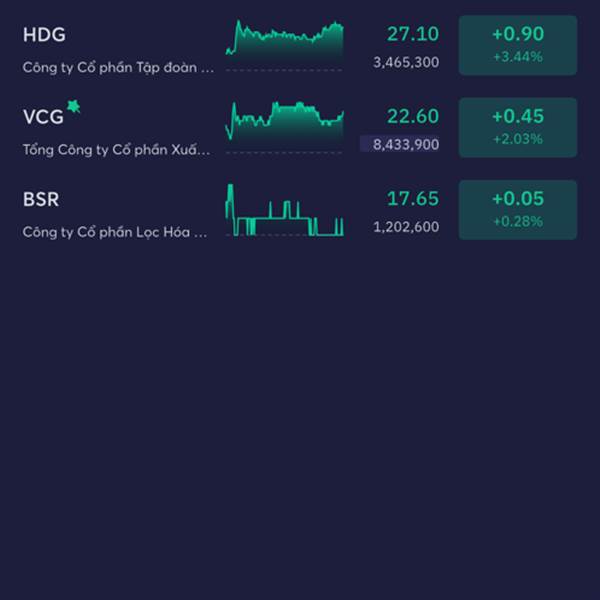View the VCG intraday sparkline chart
Screen dimensions: 600x600
284,127
